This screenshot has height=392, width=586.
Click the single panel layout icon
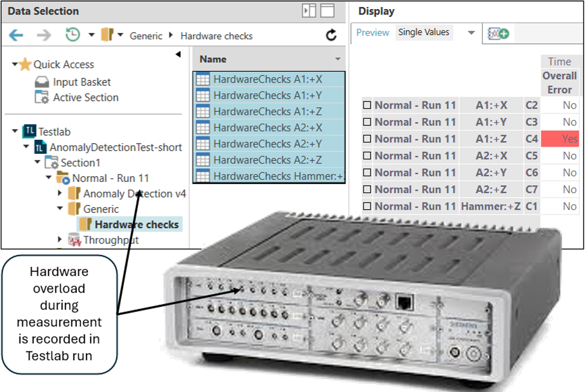click(327, 11)
